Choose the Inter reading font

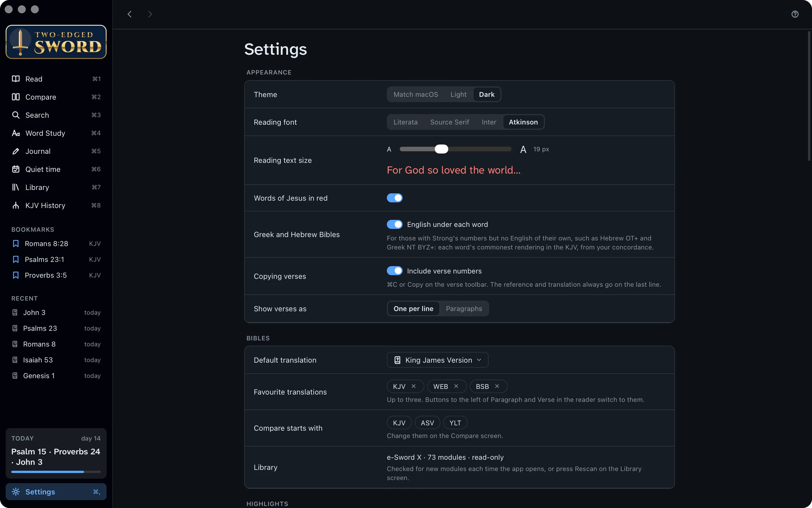[489, 122]
